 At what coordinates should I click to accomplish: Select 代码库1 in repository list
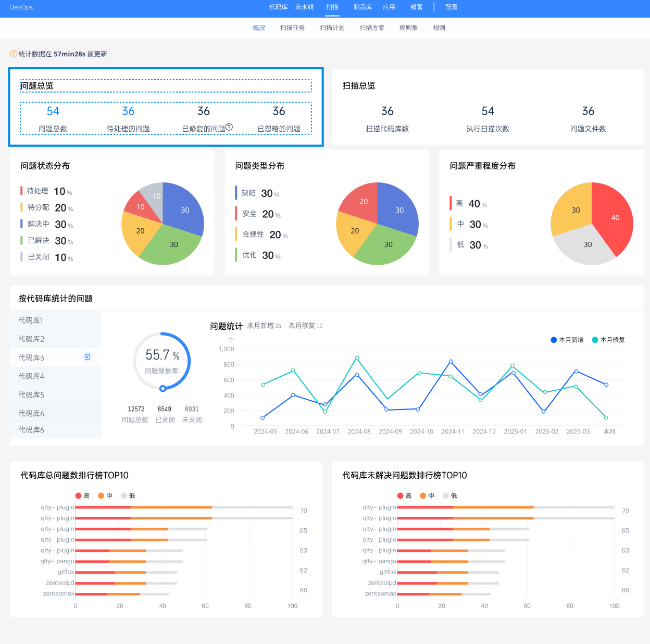click(56, 320)
